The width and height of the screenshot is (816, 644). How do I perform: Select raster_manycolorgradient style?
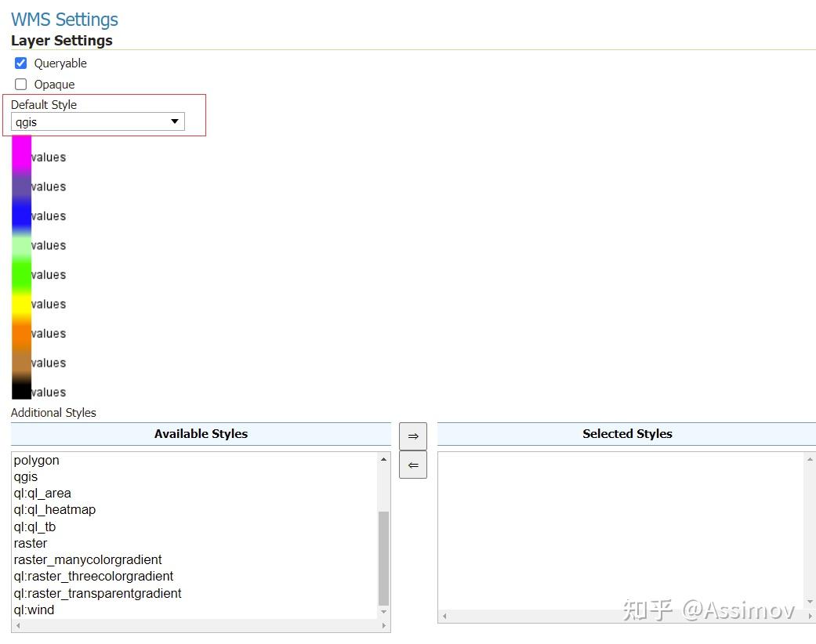[88, 559]
